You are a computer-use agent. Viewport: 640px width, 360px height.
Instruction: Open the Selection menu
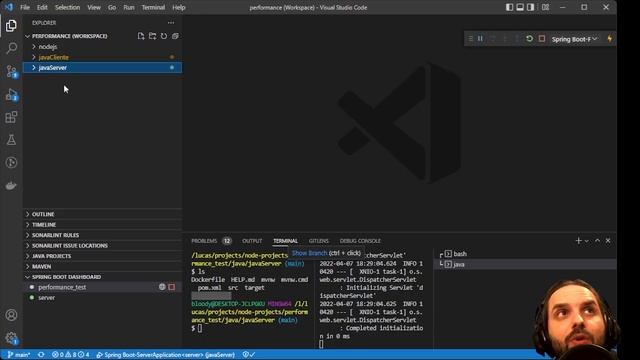click(x=67, y=7)
